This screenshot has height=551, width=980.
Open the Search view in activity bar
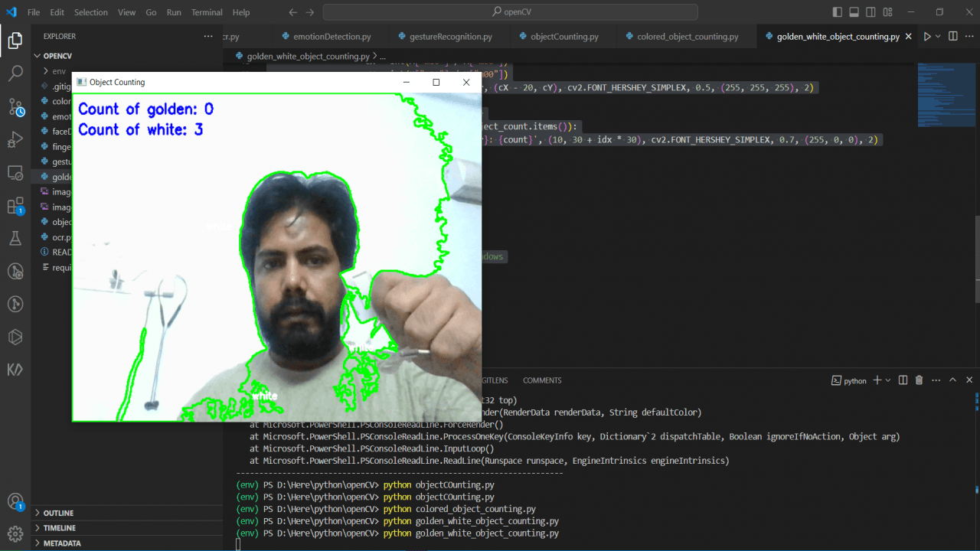[x=15, y=73]
